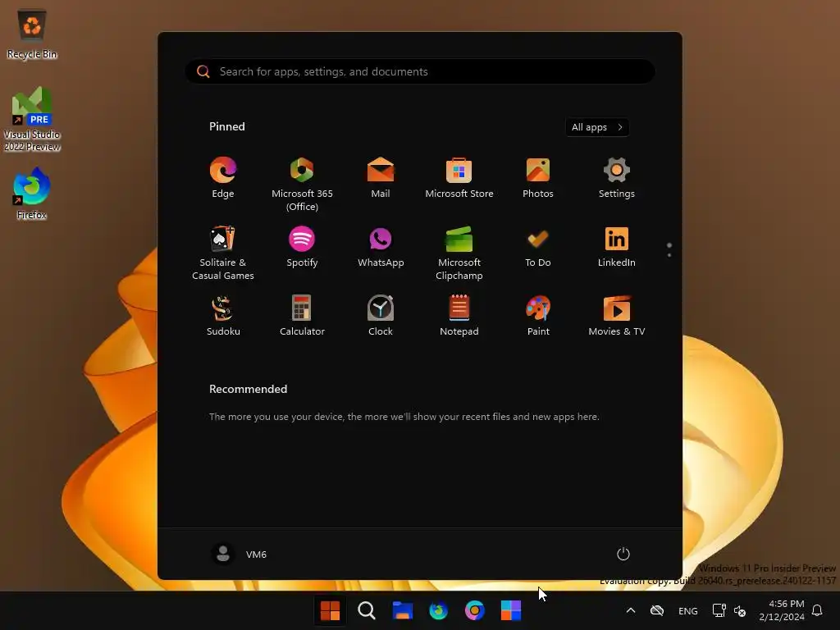Open the Calculator app
840x630 pixels.
point(302,316)
